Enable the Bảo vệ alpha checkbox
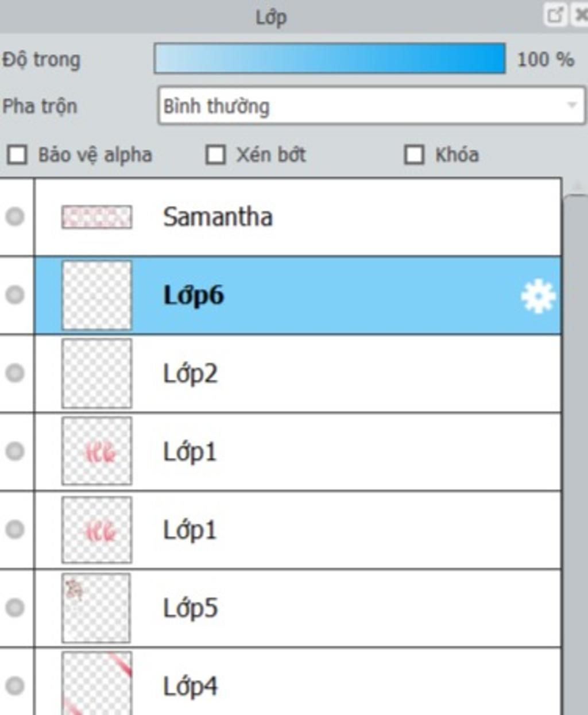The image size is (588, 715). [x=17, y=154]
